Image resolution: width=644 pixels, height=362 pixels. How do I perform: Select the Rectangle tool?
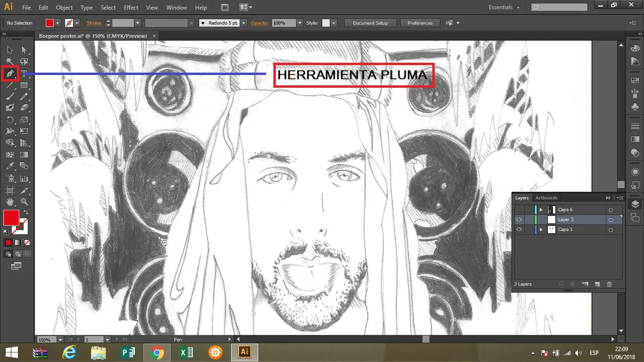point(24,85)
